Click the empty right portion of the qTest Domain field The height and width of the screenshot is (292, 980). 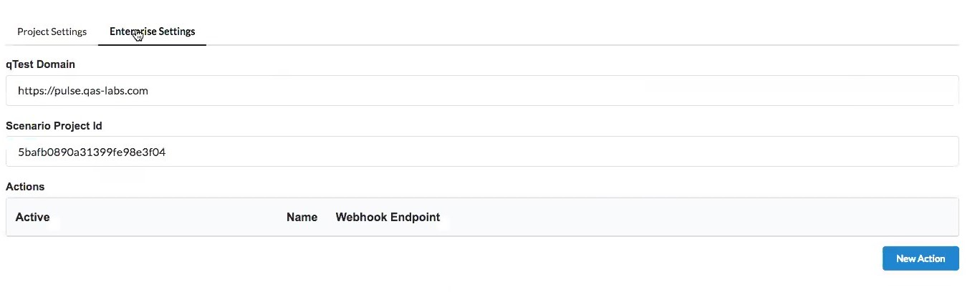pos(716,91)
